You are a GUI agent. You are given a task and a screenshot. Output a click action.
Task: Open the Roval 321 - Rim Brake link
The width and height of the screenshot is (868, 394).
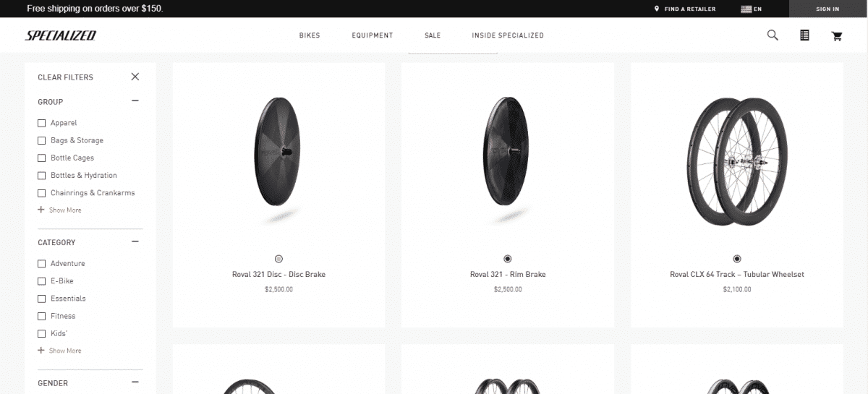[x=508, y=275]
